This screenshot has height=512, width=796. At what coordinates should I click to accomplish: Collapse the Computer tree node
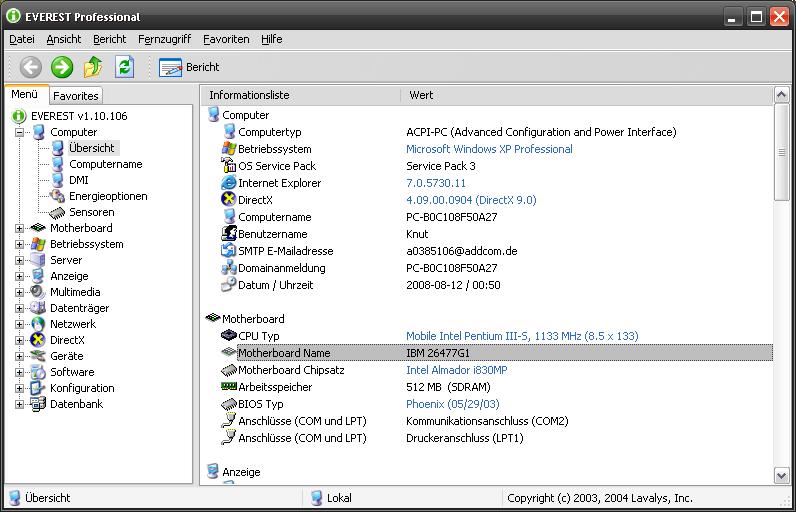(x=19, y=132)
